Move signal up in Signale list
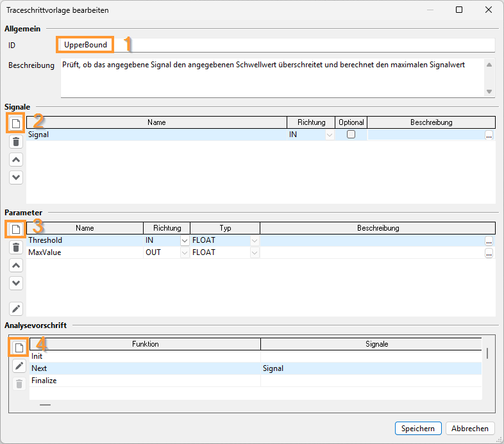The width and height of the screenshot is (504, 444). point(16,160)
